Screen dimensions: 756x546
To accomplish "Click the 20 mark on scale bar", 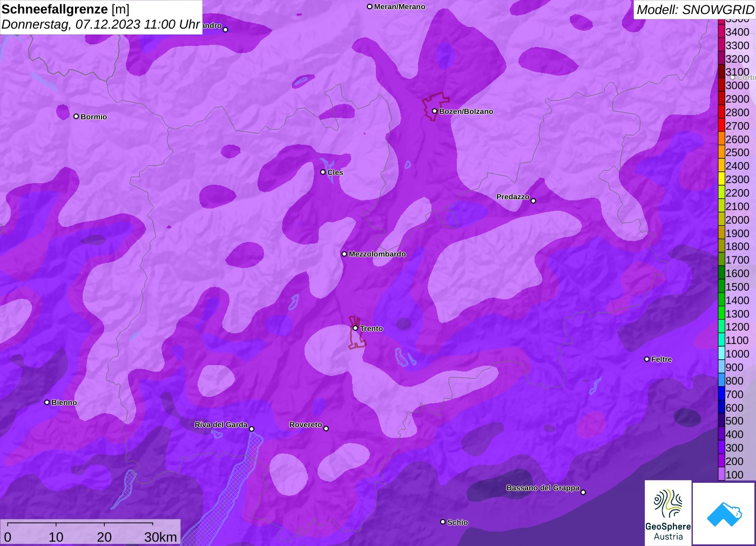I will (x=104, y=537).
